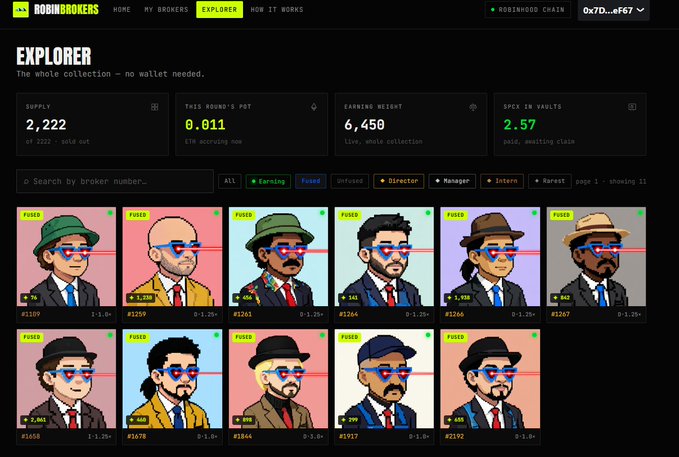Click the 460 points badge on #1678

tap(138, 420)
